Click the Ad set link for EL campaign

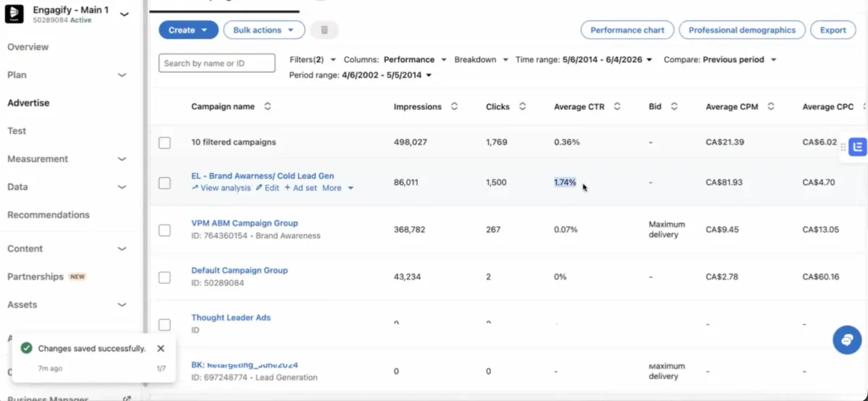301,188
